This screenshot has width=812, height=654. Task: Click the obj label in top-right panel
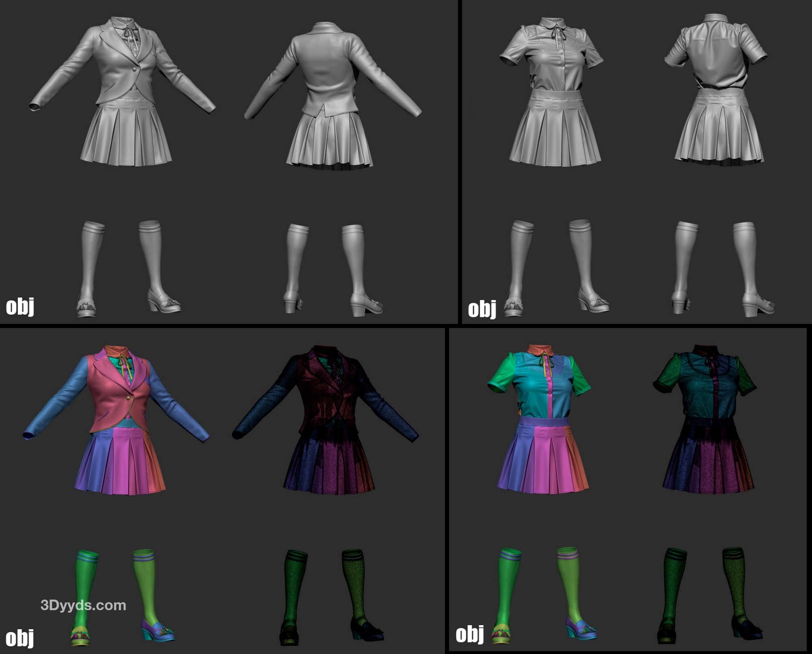click(x=482, y=309)
